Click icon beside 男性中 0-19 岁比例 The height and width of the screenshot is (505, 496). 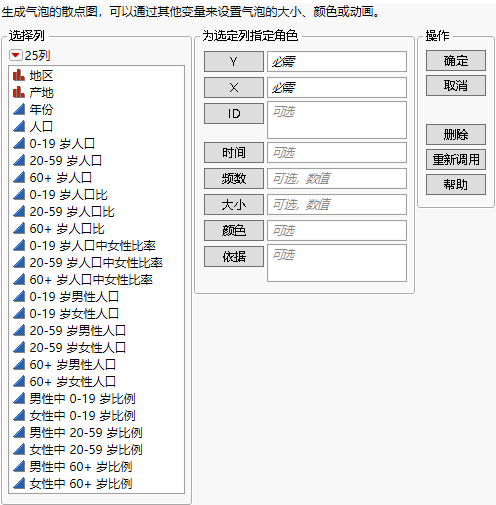19,398
